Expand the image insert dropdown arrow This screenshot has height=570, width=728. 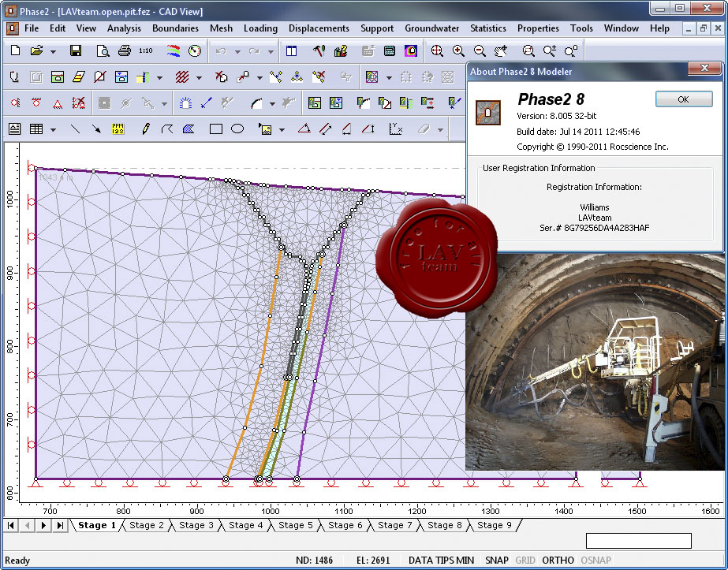point(282,129)
